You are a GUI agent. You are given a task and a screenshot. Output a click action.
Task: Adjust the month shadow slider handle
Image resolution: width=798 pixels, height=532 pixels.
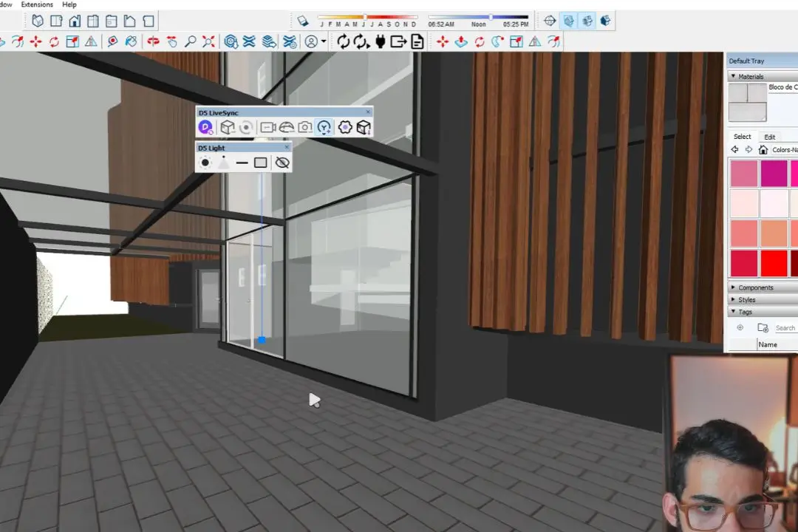tap(364, 17)
